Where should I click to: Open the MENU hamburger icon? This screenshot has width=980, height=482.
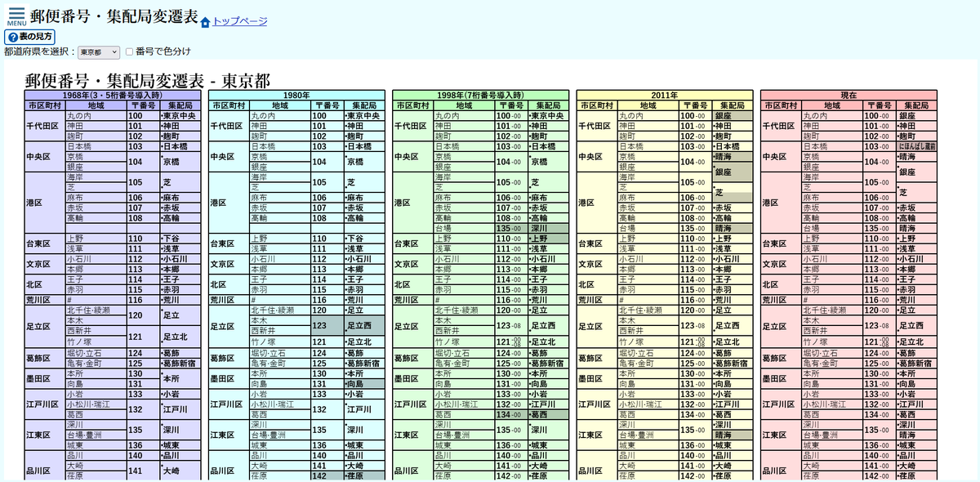pos(16,16)
